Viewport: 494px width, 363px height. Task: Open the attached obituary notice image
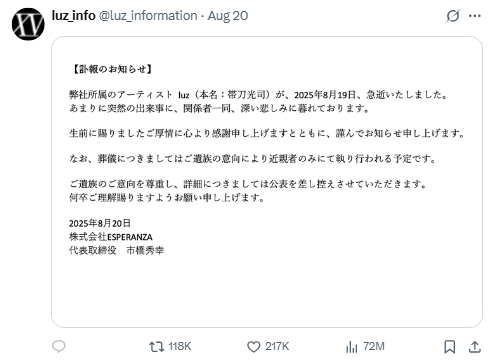(267, 182)
